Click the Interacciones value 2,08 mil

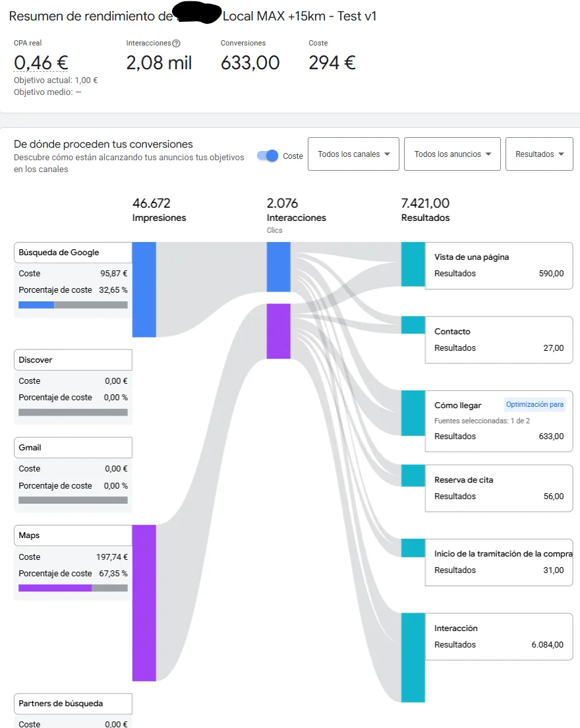(159, 63)
